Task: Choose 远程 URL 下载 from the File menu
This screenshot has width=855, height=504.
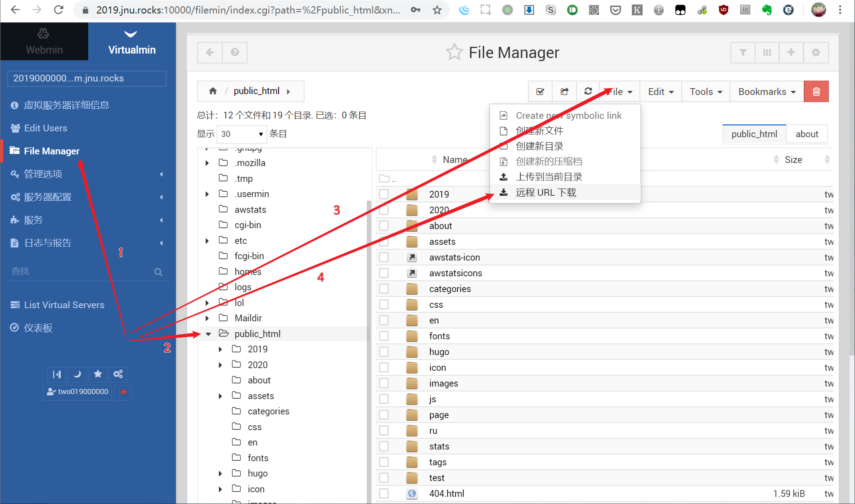Action: (546, 193)
